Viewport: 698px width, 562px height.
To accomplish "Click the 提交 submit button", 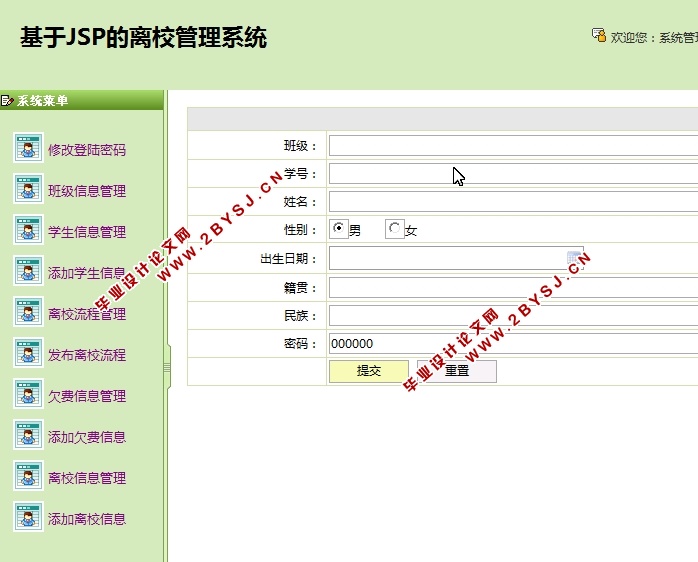I will [369, 371].
